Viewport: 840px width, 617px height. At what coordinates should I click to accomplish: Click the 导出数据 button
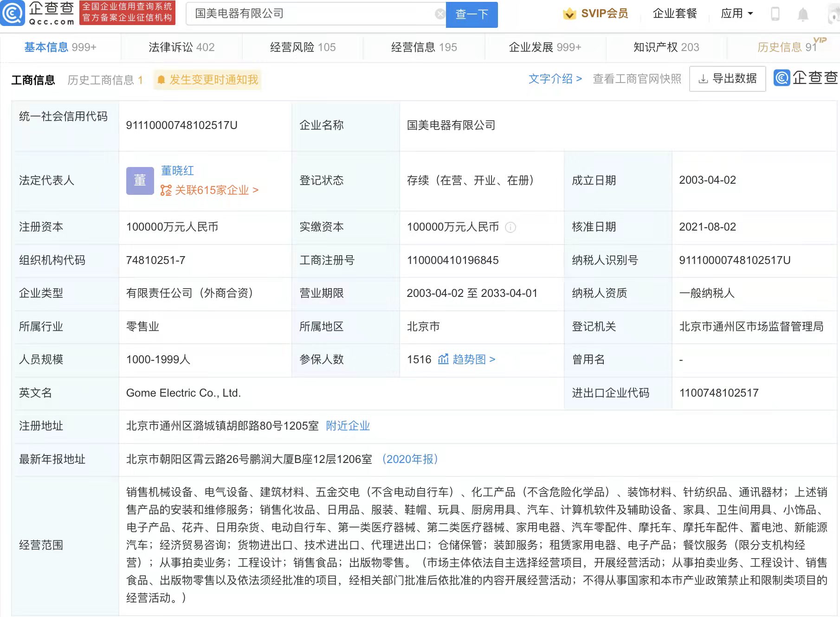[727, 79]
